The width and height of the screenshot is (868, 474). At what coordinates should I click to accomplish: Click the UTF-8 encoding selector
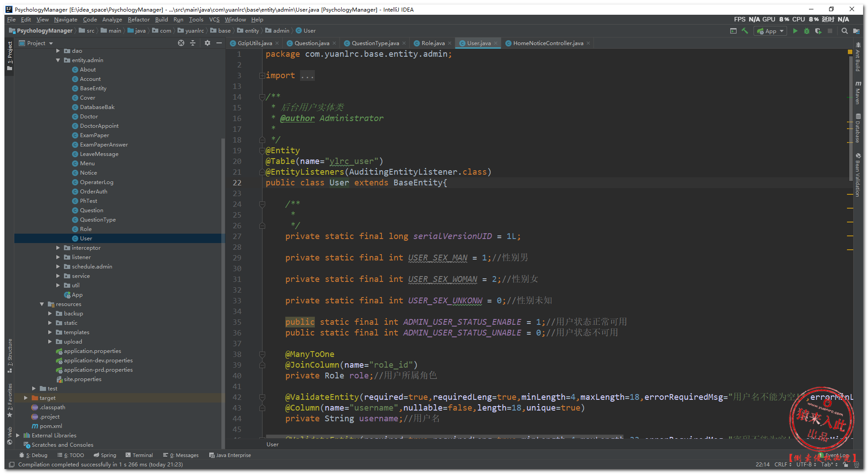806,465
